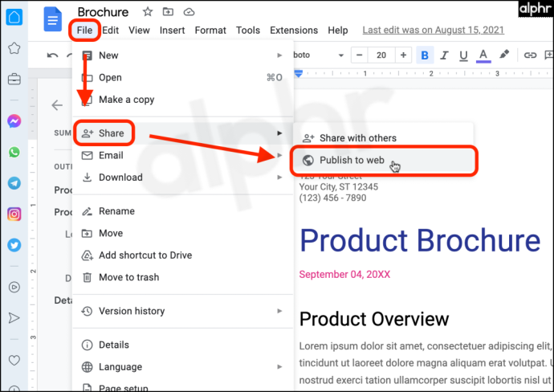The image size is (554, 392).
Task: Expand the Language submenu arrow
Action: tap(279, 366)
